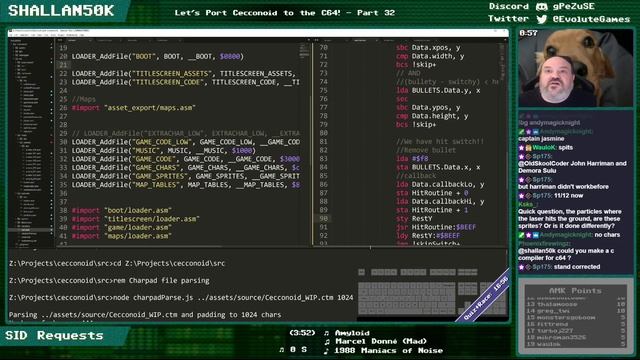The image size is (640, 360).
Task: Click the gPeZuSE Discord code
Action: [x=573, y=7]
